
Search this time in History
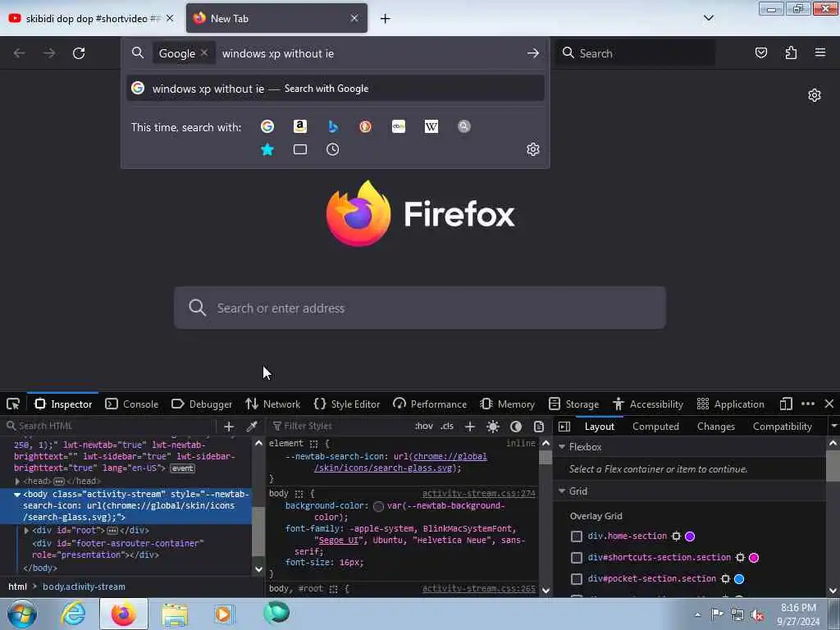(333, 149)
